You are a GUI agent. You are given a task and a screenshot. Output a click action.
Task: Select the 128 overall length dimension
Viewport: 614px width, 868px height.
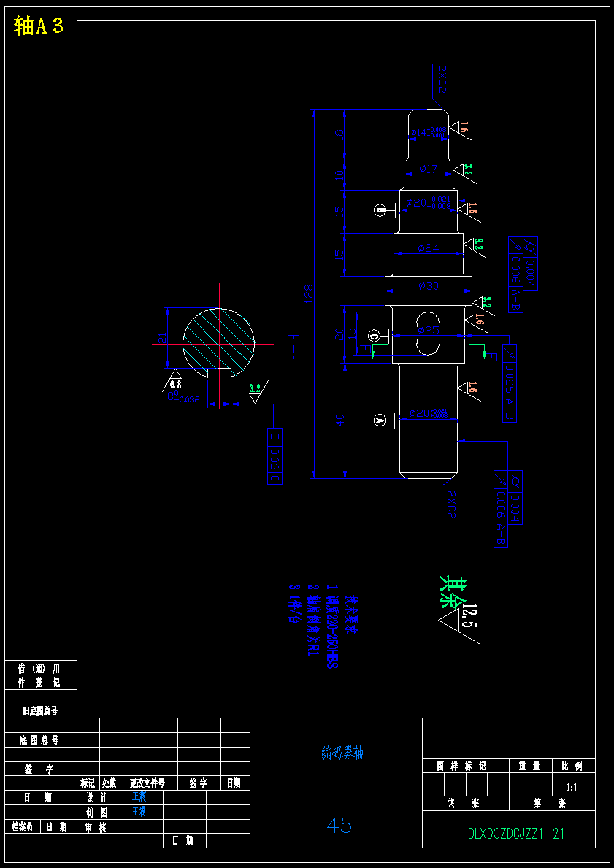point(309,294)
